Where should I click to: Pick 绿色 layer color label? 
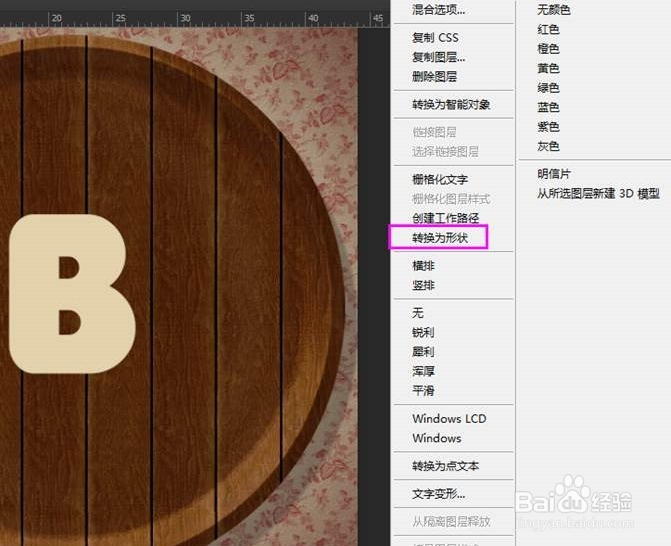(x=548, y=88)
